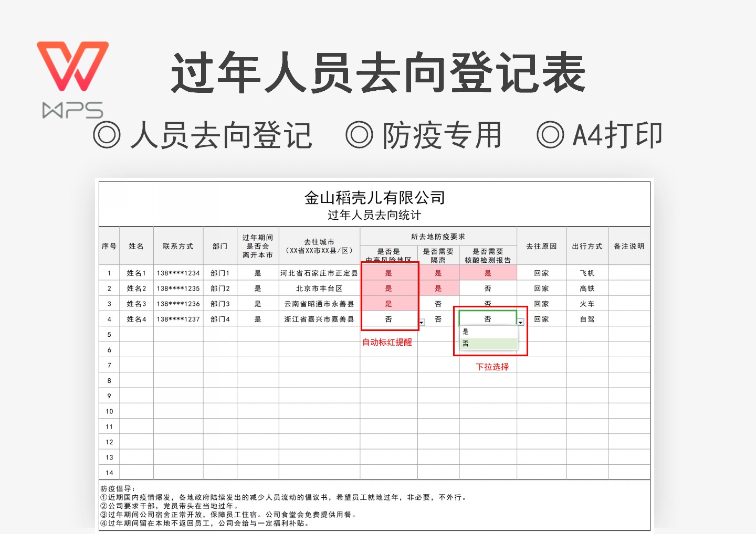Select 是 from the open dropdown list
This screenshot has height=534, width=756.
click(466, 332)
